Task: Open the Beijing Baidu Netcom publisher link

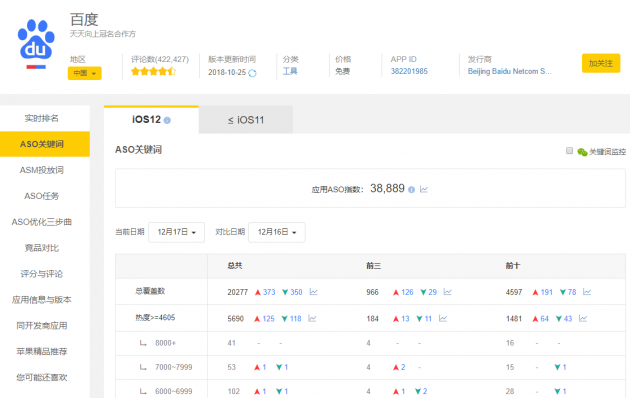Action: click(x=509, y=71)
